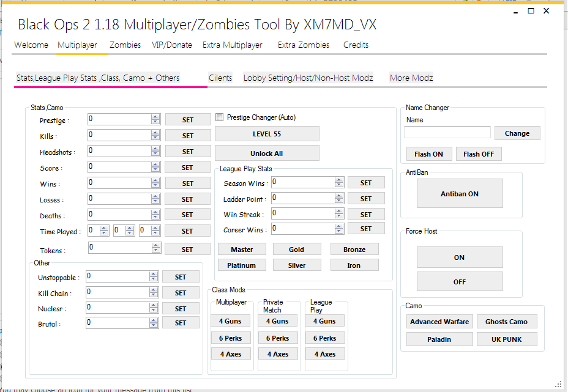Image resolution: width=568 pixels, height=392 pixels.
Task: Switch to the Zombies tab
Action: (125, 45)
